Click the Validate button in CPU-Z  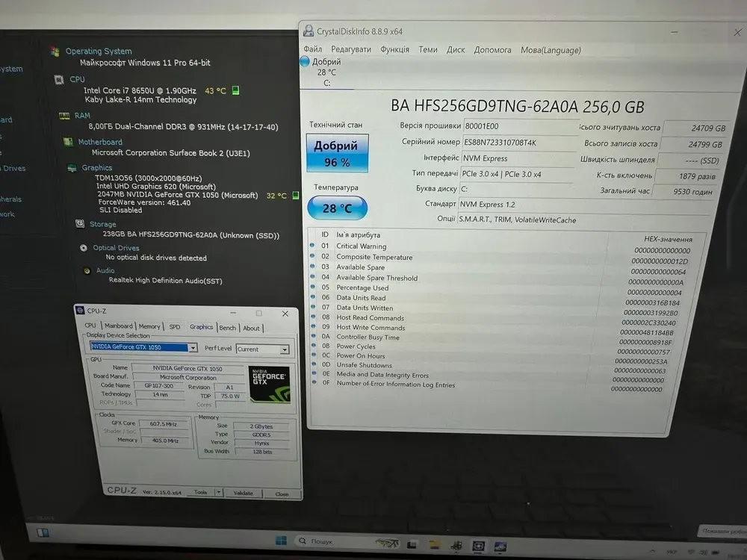click(x=244, y=493)
